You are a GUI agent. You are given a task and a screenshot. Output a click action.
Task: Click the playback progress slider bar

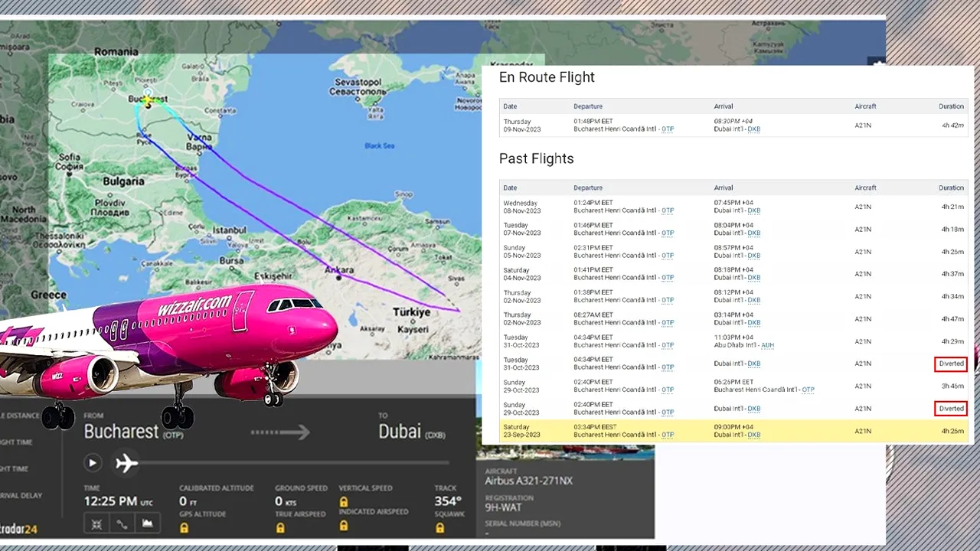(306, 462)
